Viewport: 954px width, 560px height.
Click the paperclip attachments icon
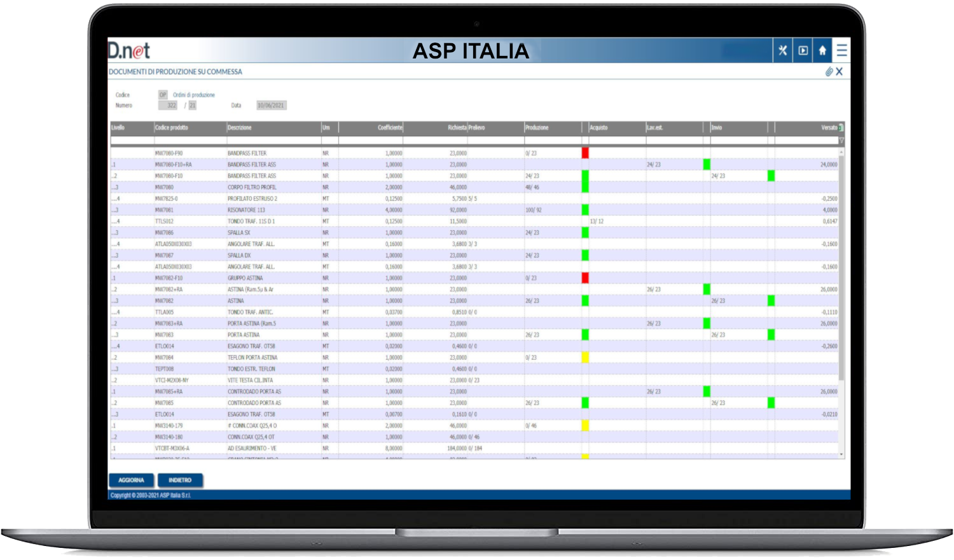[x=829, y=72]
